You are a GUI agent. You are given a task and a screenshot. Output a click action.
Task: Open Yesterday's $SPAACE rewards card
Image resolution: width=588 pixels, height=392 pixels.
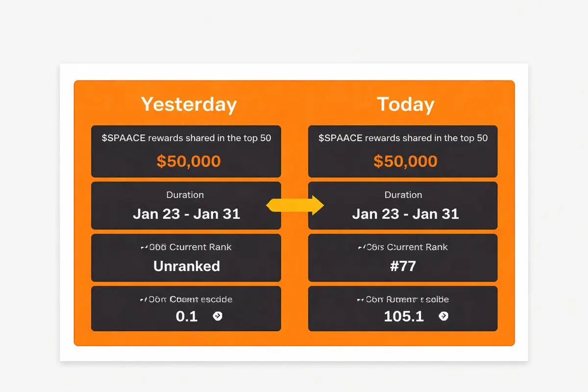(186, 151)
